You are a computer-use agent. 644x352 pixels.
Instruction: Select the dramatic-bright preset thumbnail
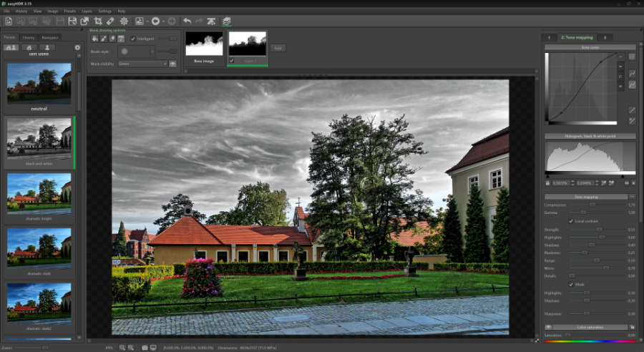coord(39,193)
